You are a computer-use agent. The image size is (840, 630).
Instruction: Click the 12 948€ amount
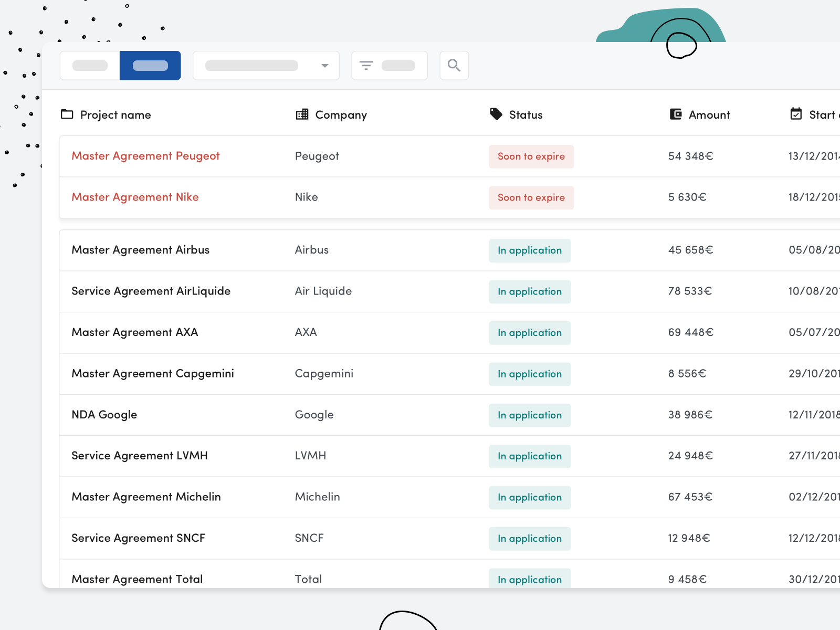[x=689, y=538]
